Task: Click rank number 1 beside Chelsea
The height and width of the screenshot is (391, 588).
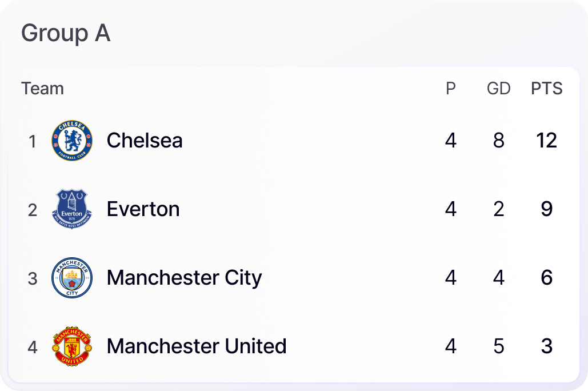Action: [33, 141]
